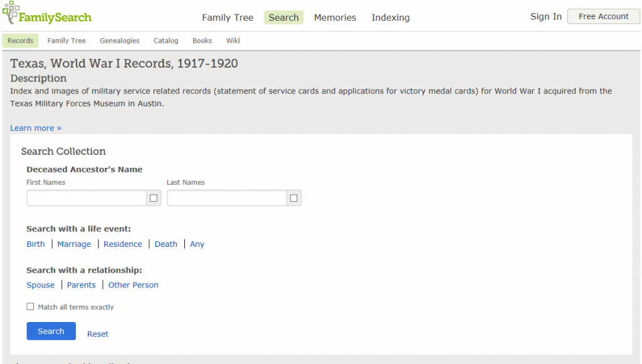Click the FamilySearch tree logo
Screen dimensions: 642x364
[x=47, y=13]
